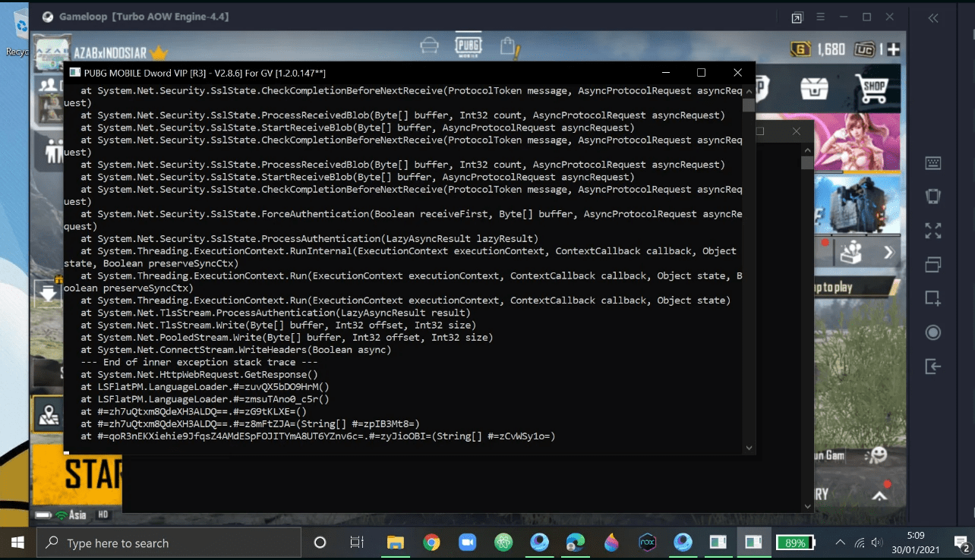Click 'HttpWebRequest.GetResponse()' line
The height and width of the screenshot is (560, 975).
(x=199, y=374)
